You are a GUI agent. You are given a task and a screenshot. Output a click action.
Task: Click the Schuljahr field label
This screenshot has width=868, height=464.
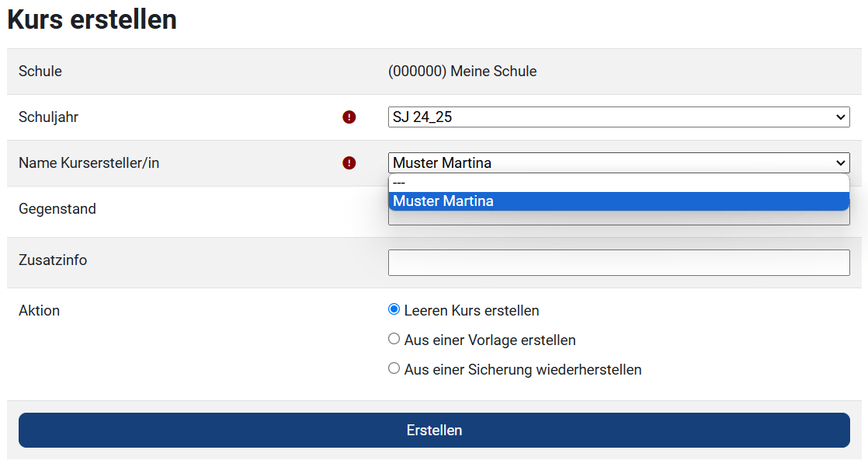click(x=48, y=117)
